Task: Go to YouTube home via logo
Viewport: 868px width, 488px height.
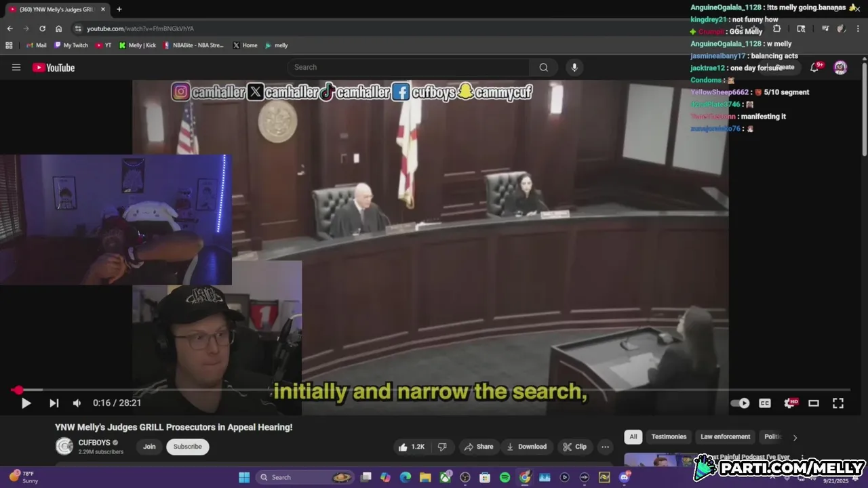Action: (x=54, y=67)
